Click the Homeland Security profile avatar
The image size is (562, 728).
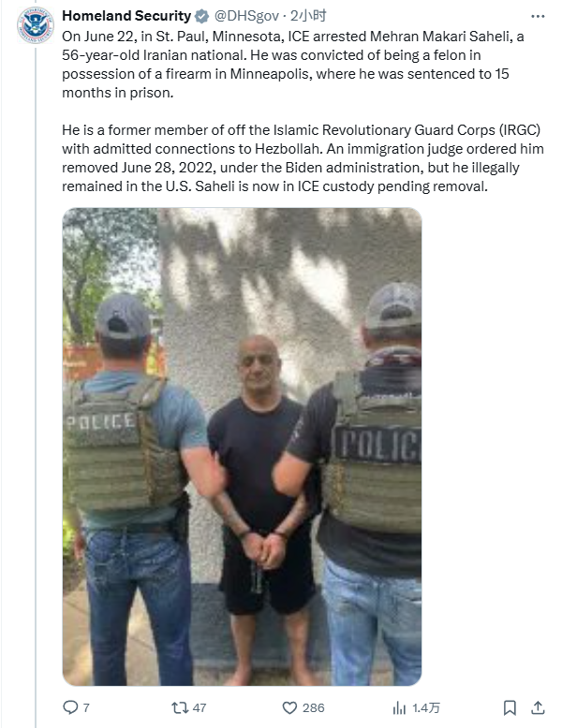[x=36, y=25]
